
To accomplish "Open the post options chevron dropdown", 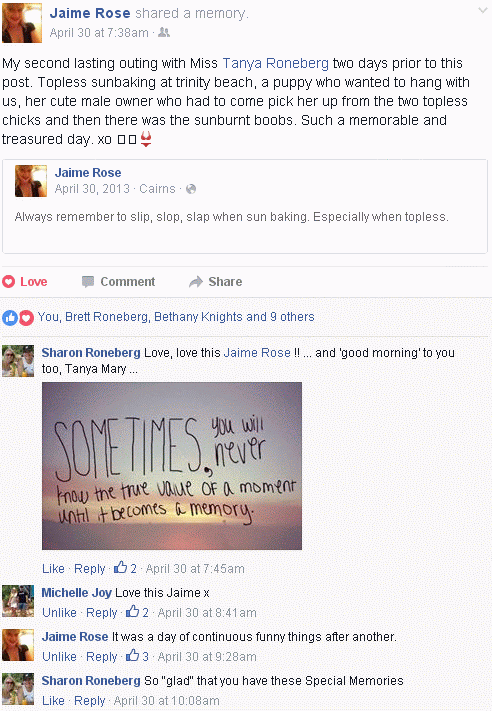I will tap(483, 10).
